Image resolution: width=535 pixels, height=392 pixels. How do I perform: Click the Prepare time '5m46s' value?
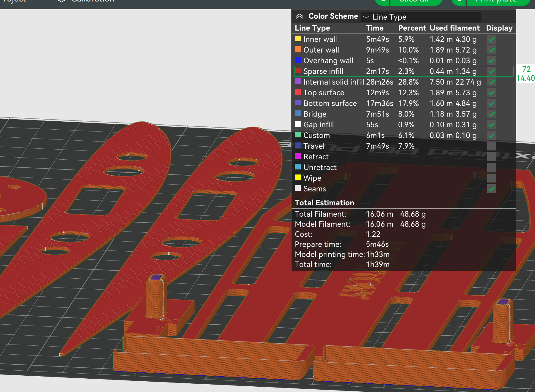click(377, 244)
